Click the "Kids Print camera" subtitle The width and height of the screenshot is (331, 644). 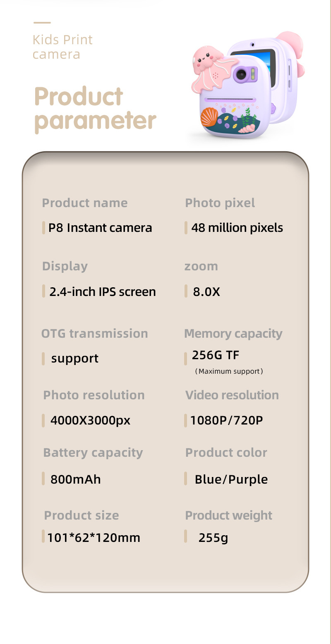coord(62,47)
